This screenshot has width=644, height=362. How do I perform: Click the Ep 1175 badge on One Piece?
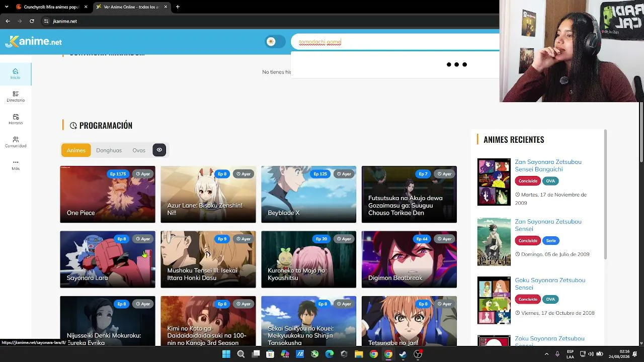click(118, 174)
